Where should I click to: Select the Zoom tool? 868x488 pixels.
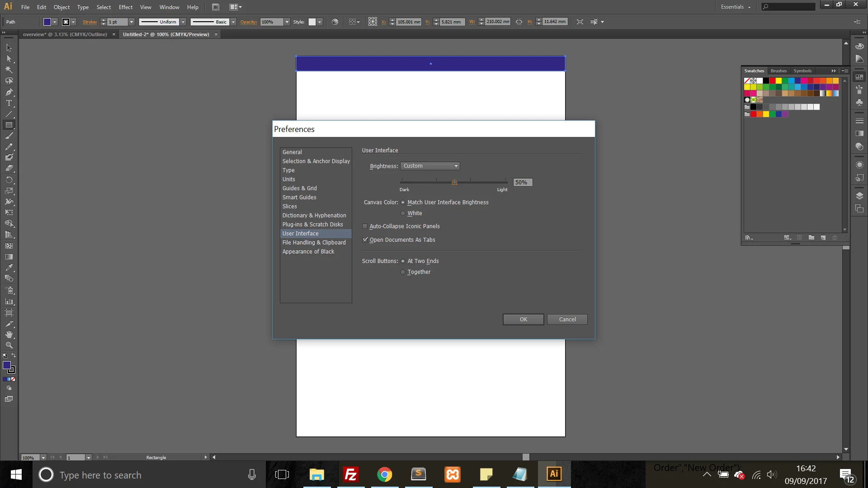click(x=9, y=345)
